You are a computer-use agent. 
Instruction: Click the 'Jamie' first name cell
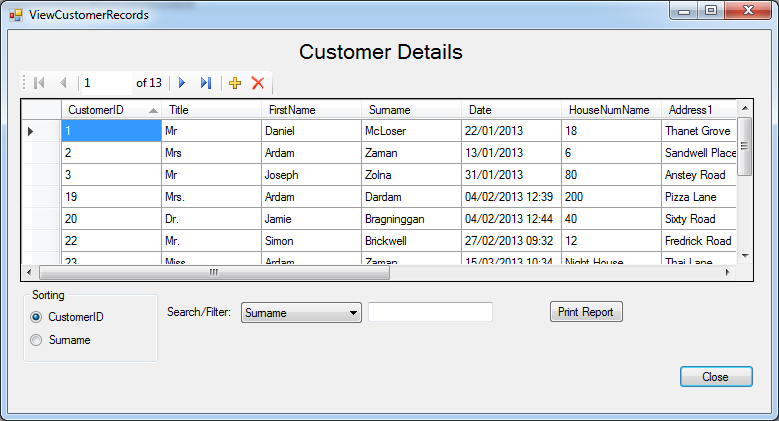[311, 219]
